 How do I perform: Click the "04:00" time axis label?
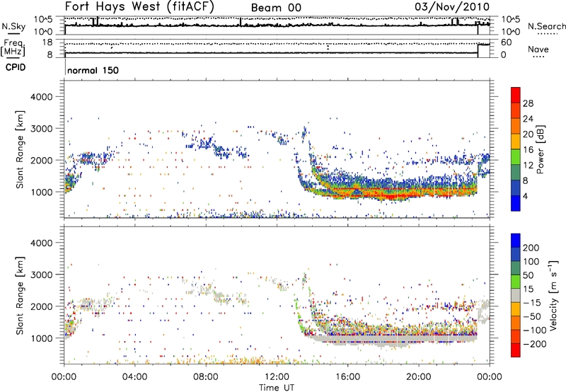coord(135,377)
